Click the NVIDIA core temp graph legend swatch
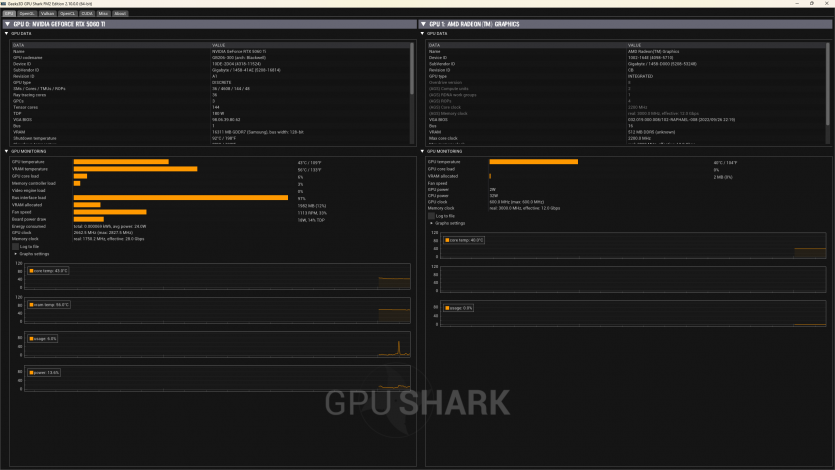The width and height of the screenshot is (835, 470). (x=31, y=271)
